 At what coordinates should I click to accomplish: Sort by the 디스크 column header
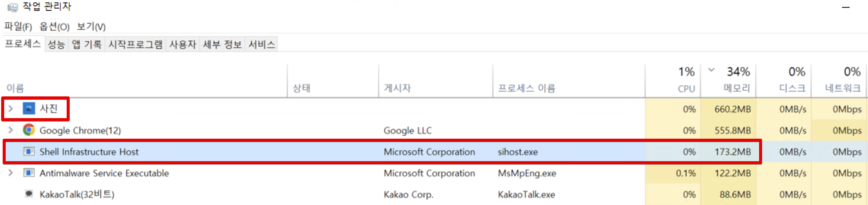tap(792, 88)
